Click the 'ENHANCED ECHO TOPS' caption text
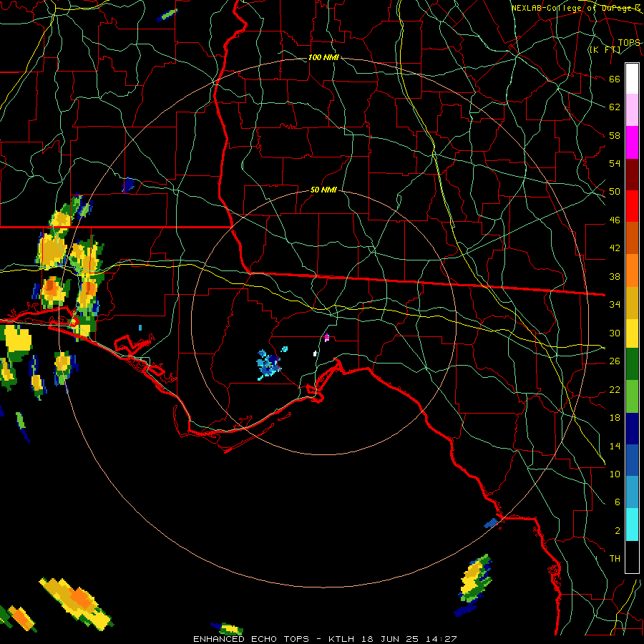Viewport: 644px width, 644px height. click(x=250, y=639)
